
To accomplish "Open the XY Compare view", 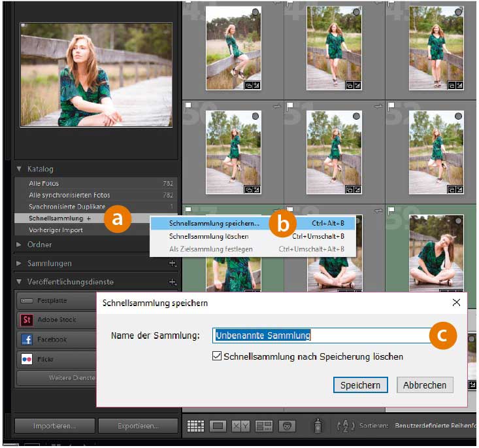I will (x=241, y=426).
